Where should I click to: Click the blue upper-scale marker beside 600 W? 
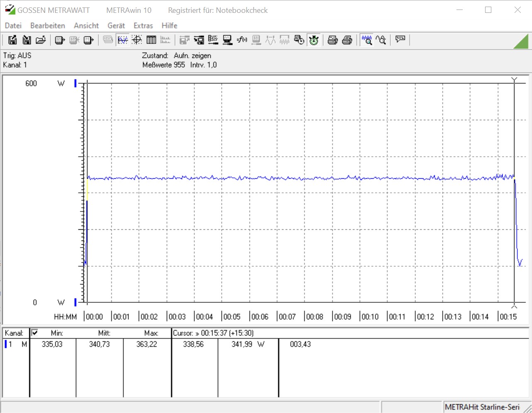(76, 83)
